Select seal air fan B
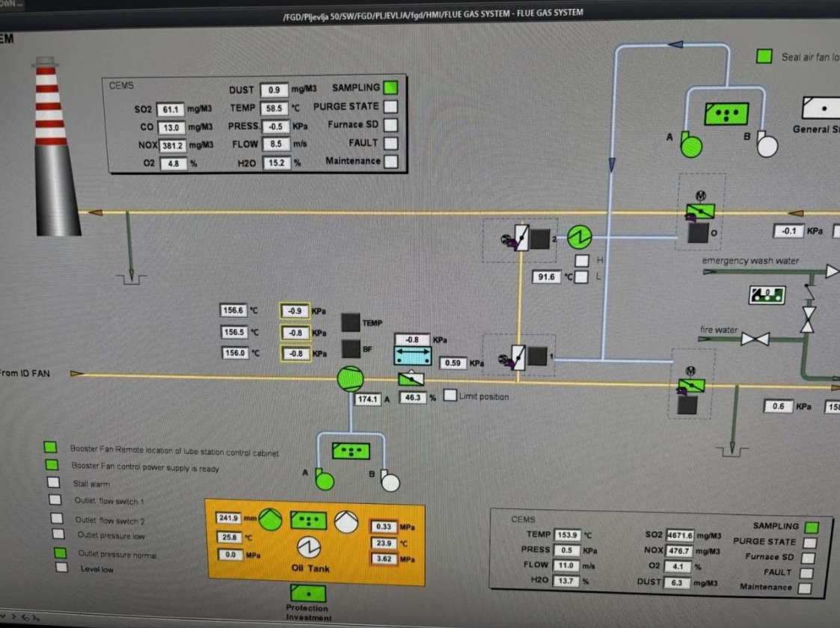This screenshot has width=840, height=628. tap(767, 145)
